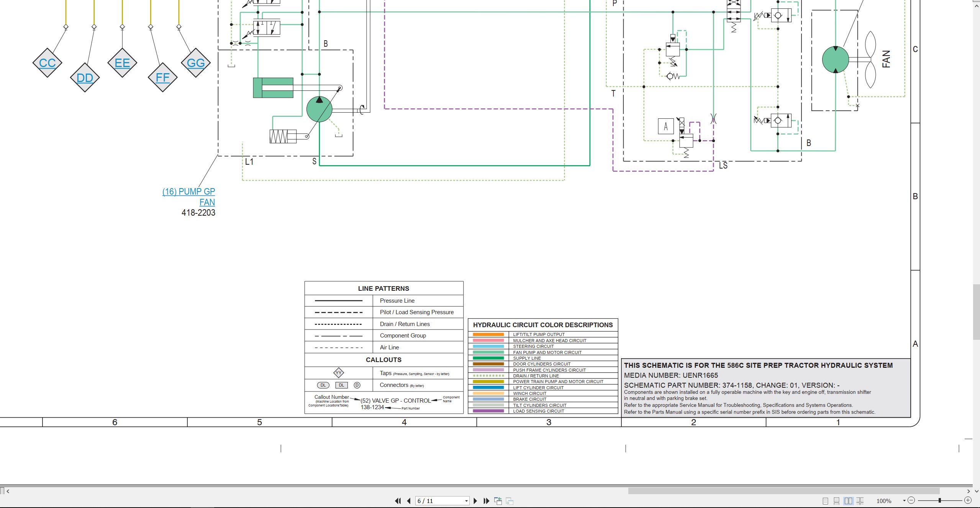Switch to continuous page layout
Image resolution: width=980 pixels, height=508 pixels.
[837, 501]
